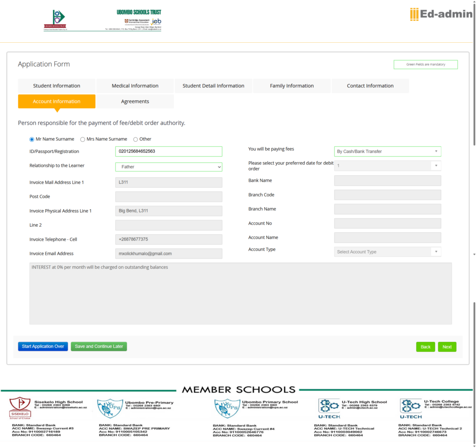Click the Bank Name field
Viewport: 476px width, 448px height.
tap(387, 181)
